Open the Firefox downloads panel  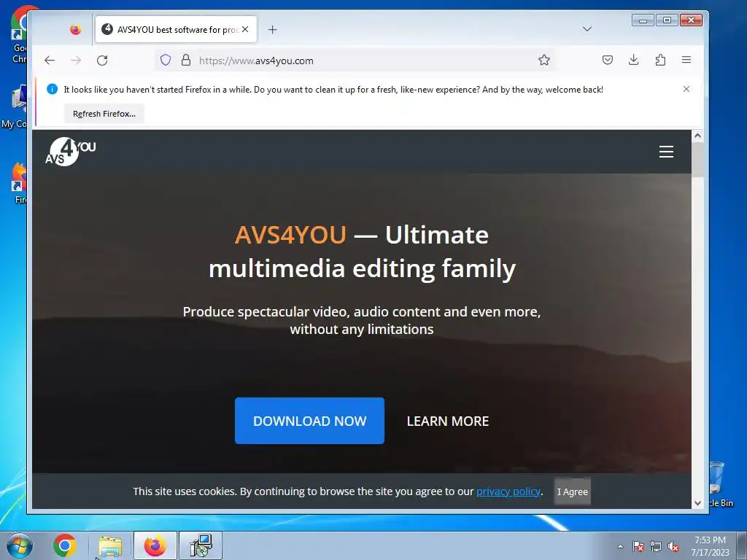[634, 60]
